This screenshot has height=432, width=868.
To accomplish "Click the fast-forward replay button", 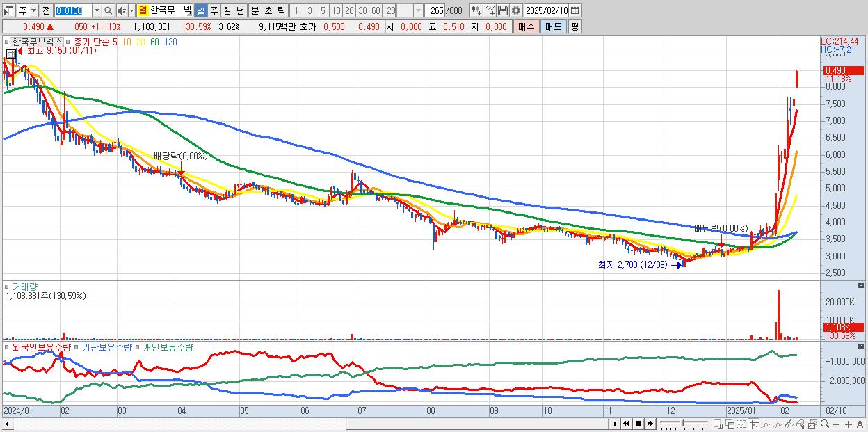I will tap(650, 424).
